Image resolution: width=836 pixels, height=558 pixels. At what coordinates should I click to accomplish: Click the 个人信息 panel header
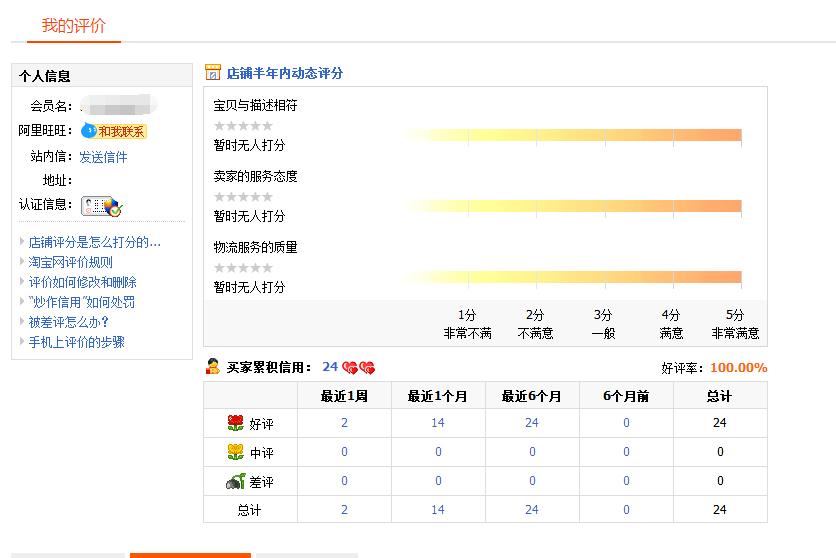point(102,76)
